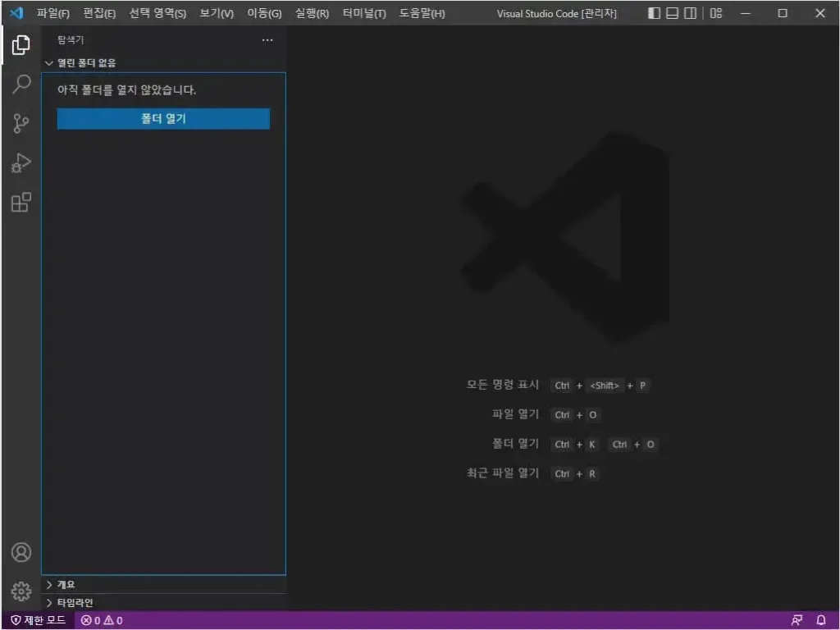Collapse the 열린 폴더 없음 section

pyautogui.click(x=163, y=63)
